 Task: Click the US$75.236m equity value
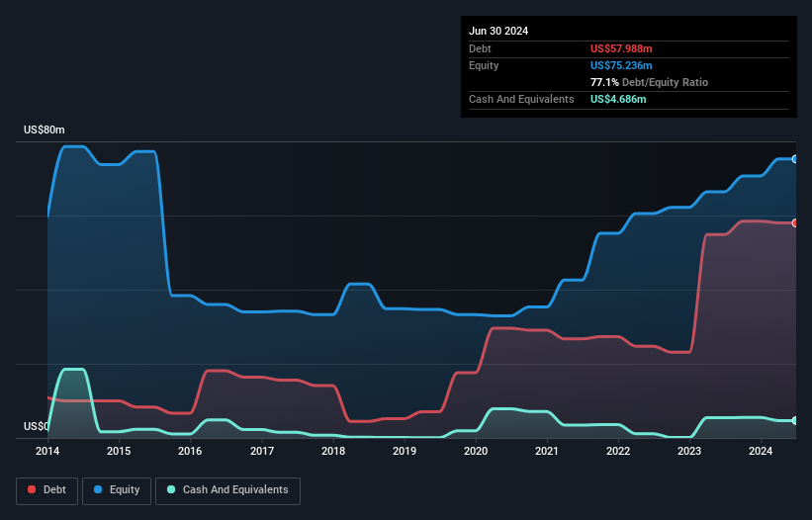click(621, 65)
